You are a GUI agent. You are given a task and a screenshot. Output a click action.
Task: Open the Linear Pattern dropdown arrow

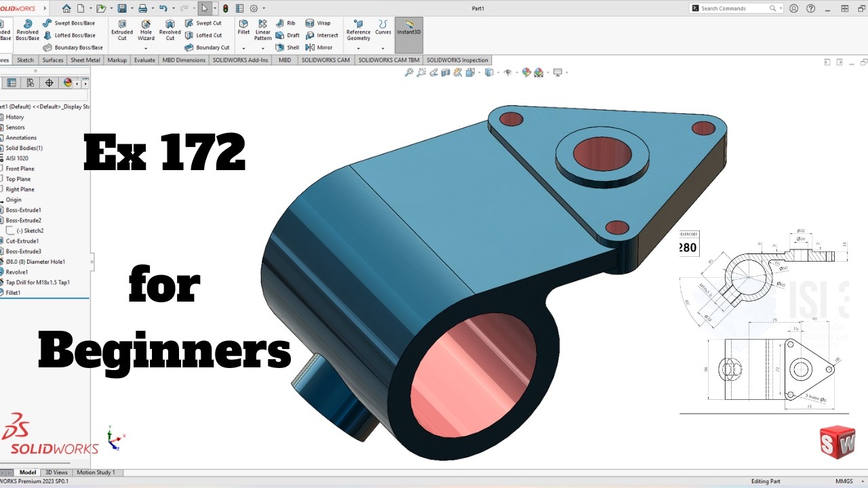262,48
